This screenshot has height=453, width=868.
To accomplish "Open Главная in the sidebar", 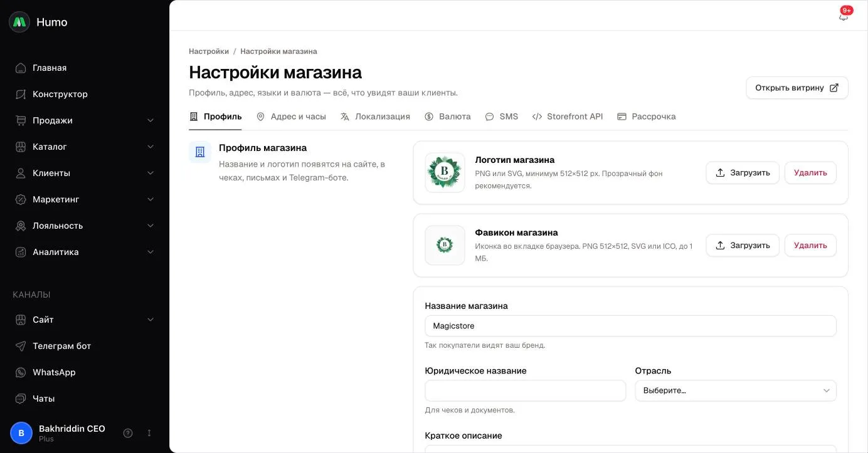I will [85, 68].
